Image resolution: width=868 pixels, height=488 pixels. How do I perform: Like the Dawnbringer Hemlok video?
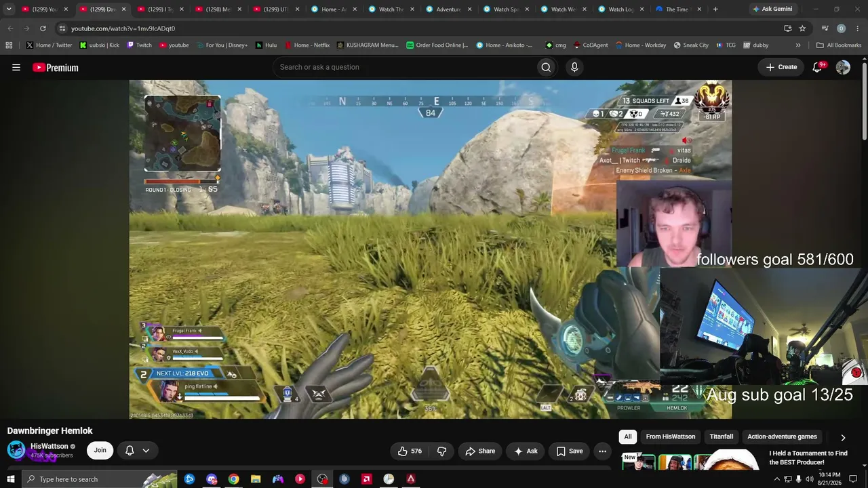coord(410,451)
